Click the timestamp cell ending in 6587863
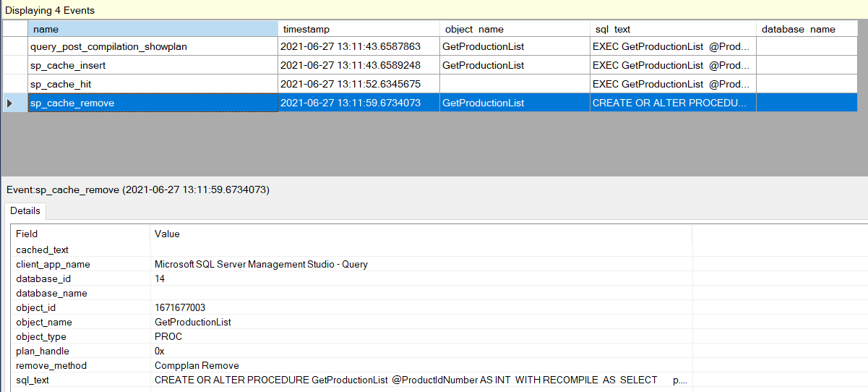Screen dimensions: 868x392 358,46
